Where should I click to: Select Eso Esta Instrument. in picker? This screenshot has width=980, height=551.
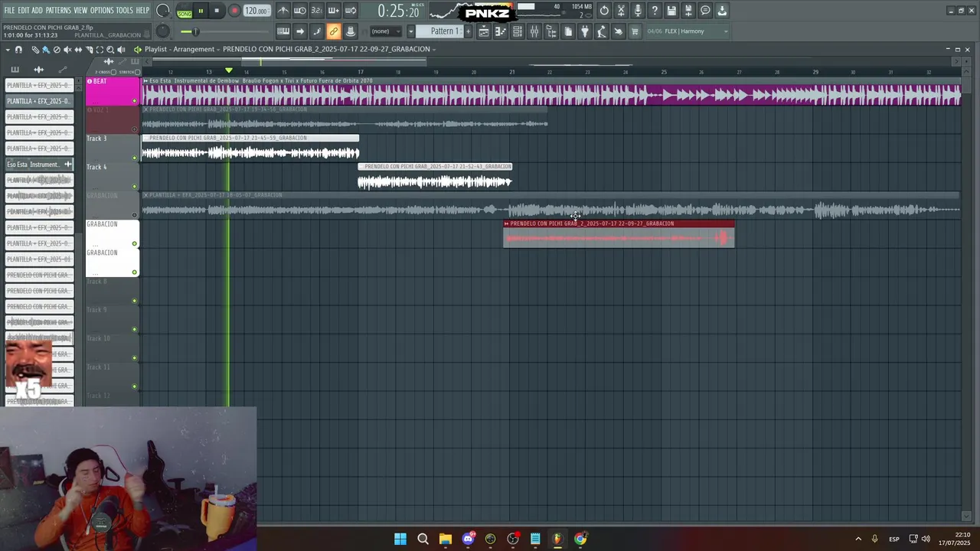(40, 165)
